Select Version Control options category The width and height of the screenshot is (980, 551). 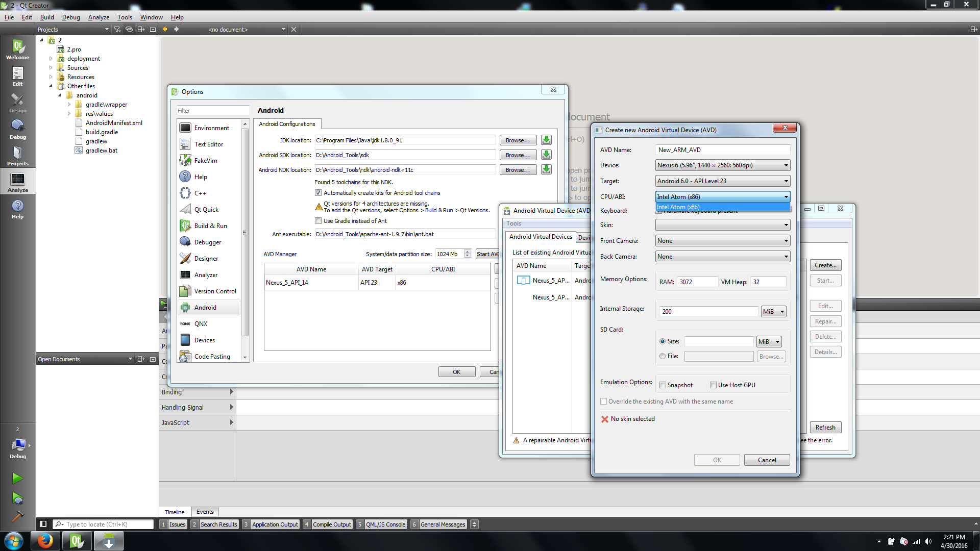click(x=209, y=291)
